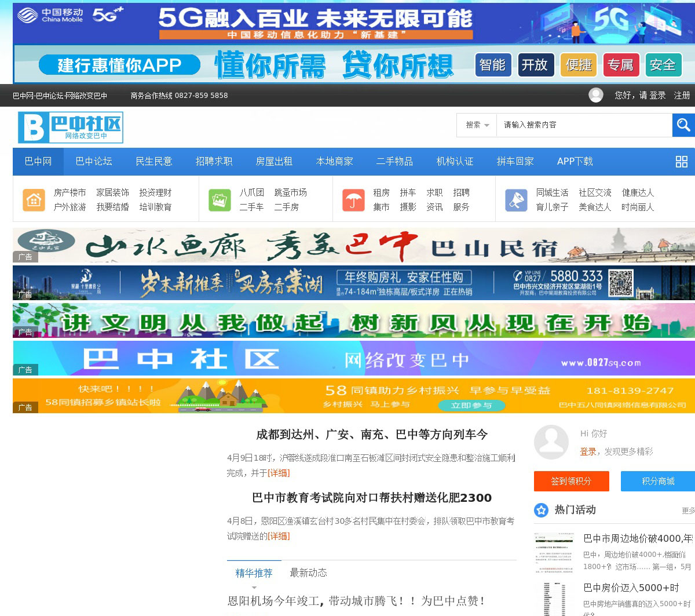Click the 巴中社区 site logo

(70, 127)
